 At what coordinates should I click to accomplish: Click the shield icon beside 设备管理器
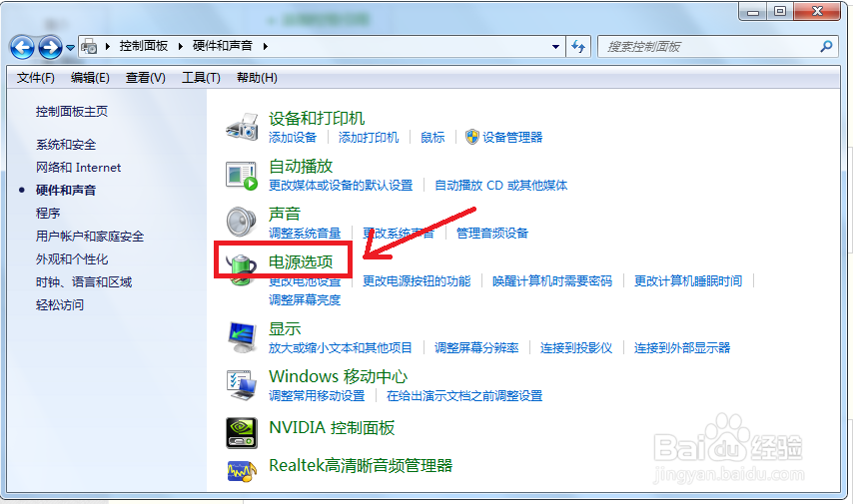coord(472,137)
